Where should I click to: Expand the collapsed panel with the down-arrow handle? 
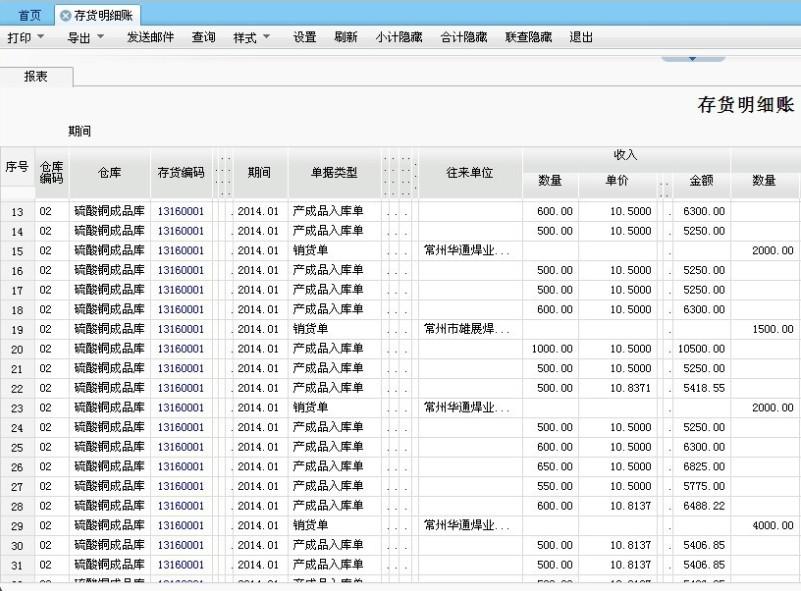pos(693,58)
